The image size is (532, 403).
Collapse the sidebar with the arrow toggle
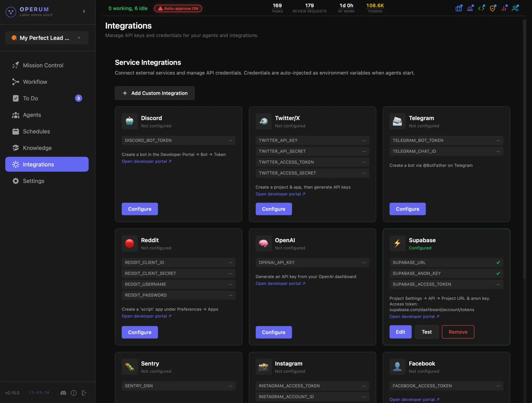coord(83,11)
